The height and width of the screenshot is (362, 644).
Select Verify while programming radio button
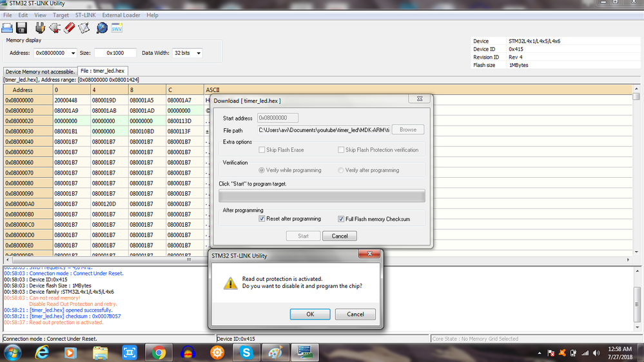(262, 170)
